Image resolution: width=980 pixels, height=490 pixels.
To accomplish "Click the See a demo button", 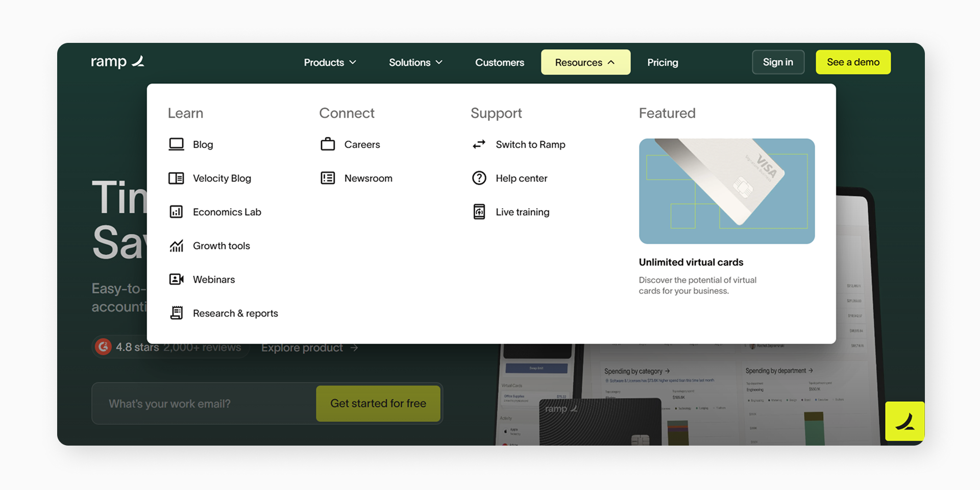I will pyautogui.click(x=853, y=62).
